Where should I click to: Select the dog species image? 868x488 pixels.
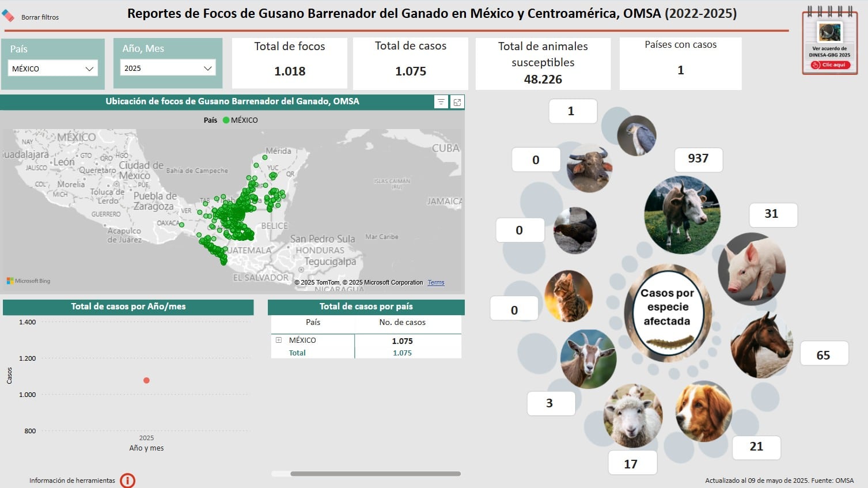click(703, 411)
